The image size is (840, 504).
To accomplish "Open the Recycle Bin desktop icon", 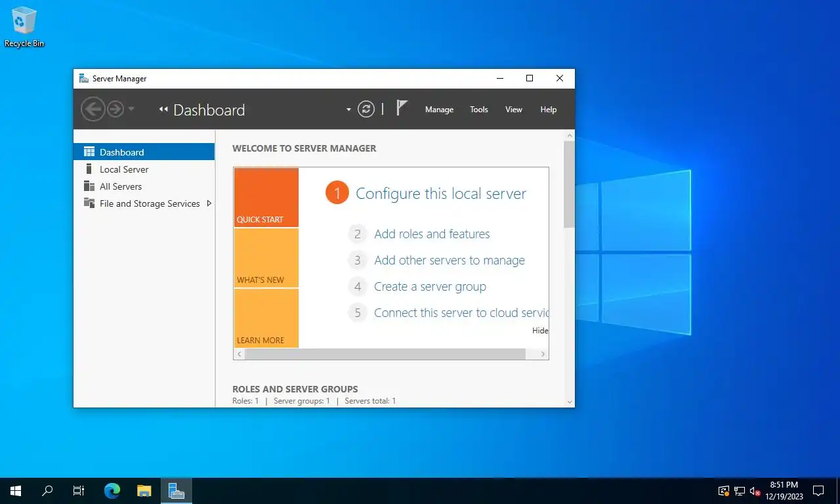I will pyautogui.click(x=24, y=27).
